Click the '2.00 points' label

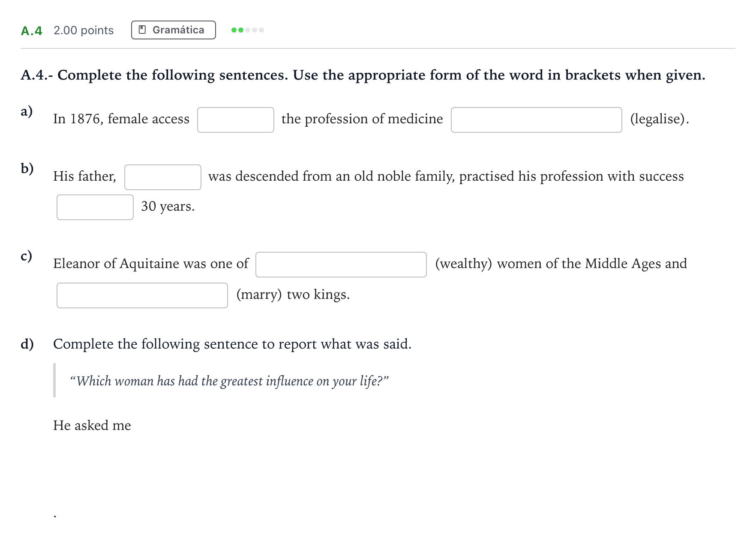point(84,30)
